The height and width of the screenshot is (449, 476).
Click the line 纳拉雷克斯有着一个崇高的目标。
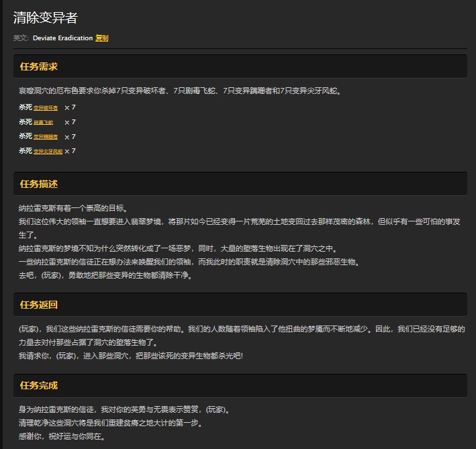[x=73, y=208]
